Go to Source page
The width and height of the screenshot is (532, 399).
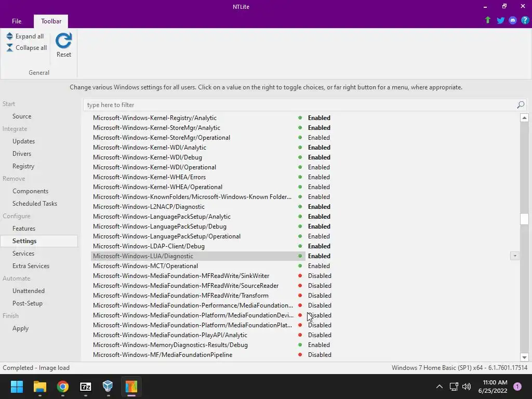coord(22,116)
